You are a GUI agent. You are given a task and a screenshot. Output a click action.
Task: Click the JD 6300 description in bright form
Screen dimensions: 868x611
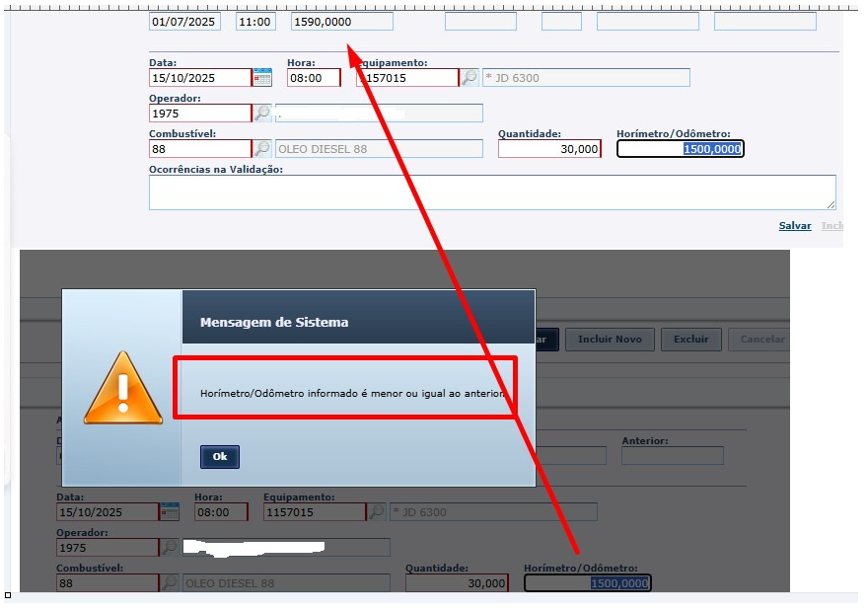click(586, 78)
